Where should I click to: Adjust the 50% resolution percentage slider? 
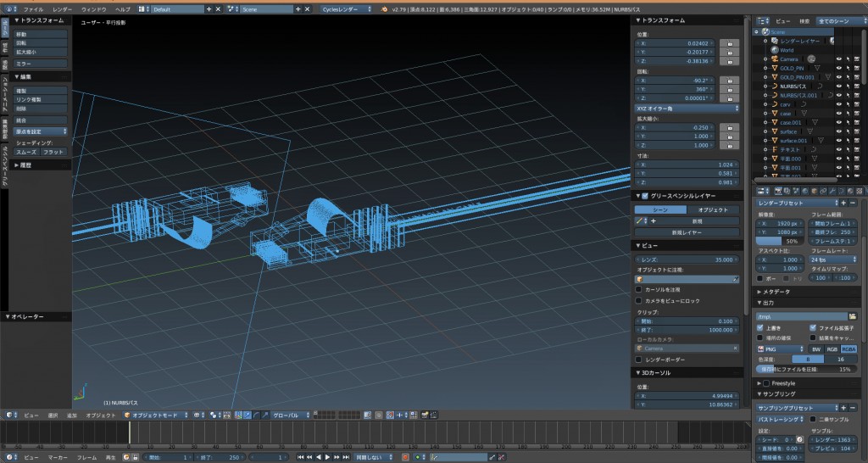pos(780,241)
